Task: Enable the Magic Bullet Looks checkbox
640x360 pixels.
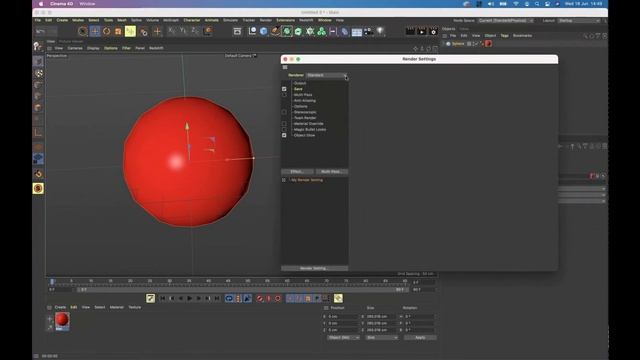Action: click(284, 129)
